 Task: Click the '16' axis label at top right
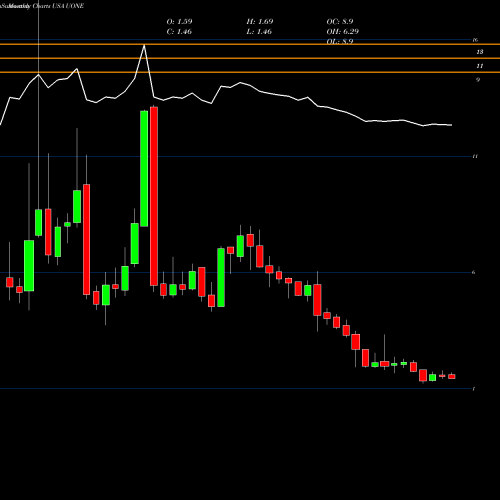[x=475, y=40]
